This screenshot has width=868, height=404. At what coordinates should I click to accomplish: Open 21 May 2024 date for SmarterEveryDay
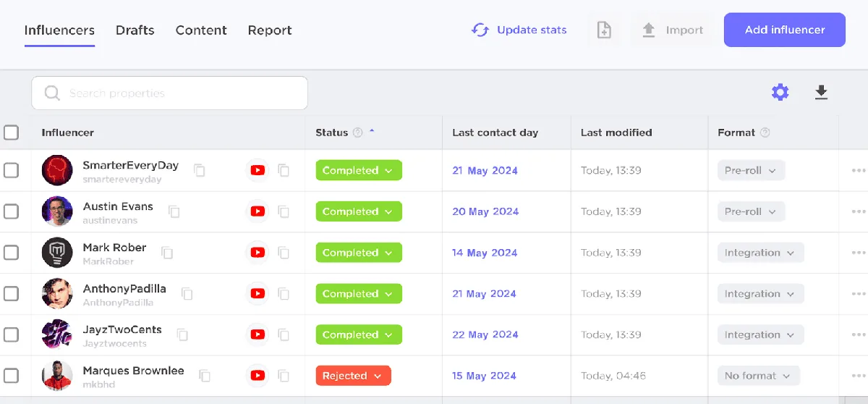point(485,171)
